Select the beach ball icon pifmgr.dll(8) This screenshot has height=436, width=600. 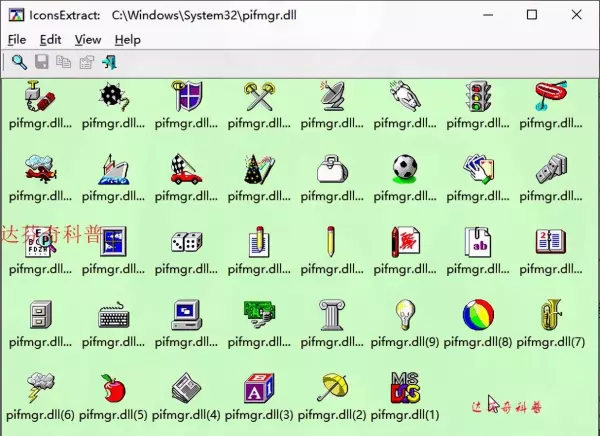[478, 315]
